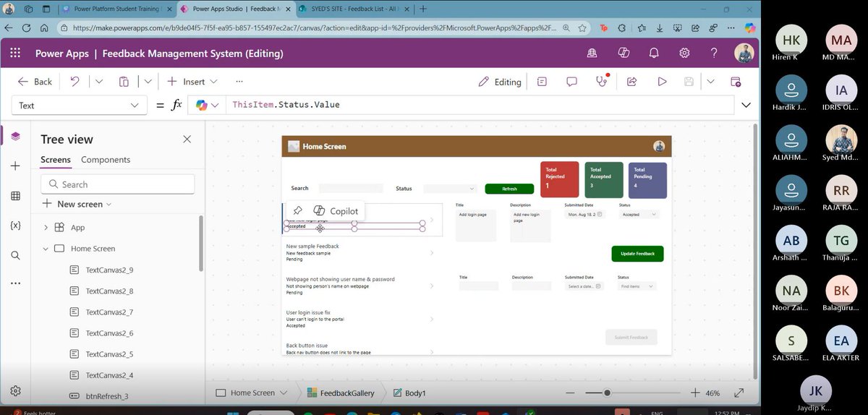
Task: Open the Help question mark
Action: pyautogui.click(x=714, y=54)
